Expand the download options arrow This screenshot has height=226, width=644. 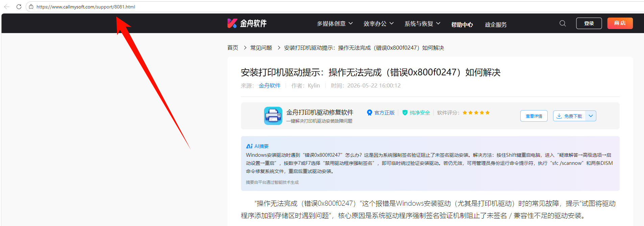[591, 116]
